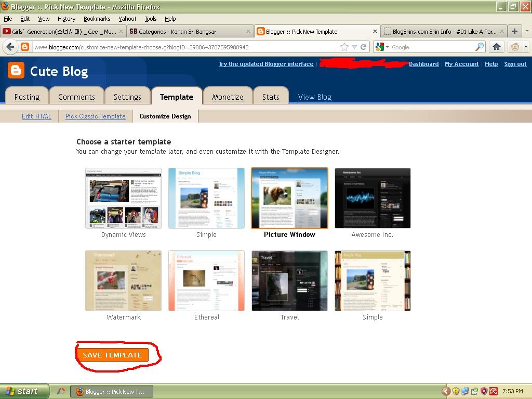Open the URL history dropdown arrow
This screenshot has height=399, width=532.
pyautogui.click(x=354, y=47)
